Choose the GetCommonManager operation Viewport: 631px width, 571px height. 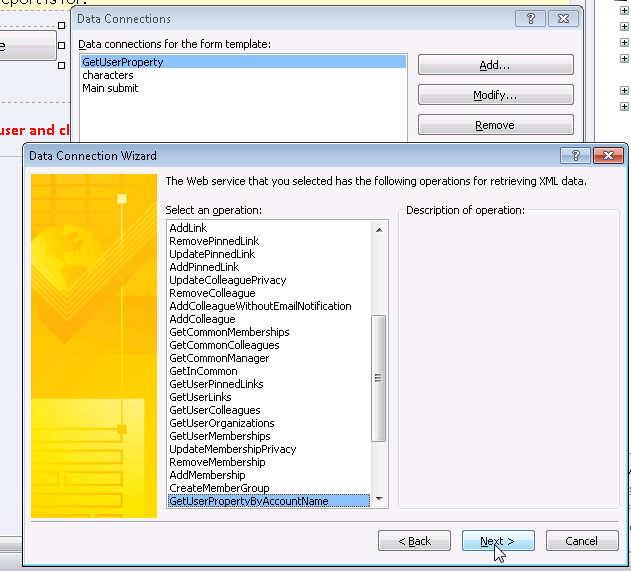coord(219,358)
